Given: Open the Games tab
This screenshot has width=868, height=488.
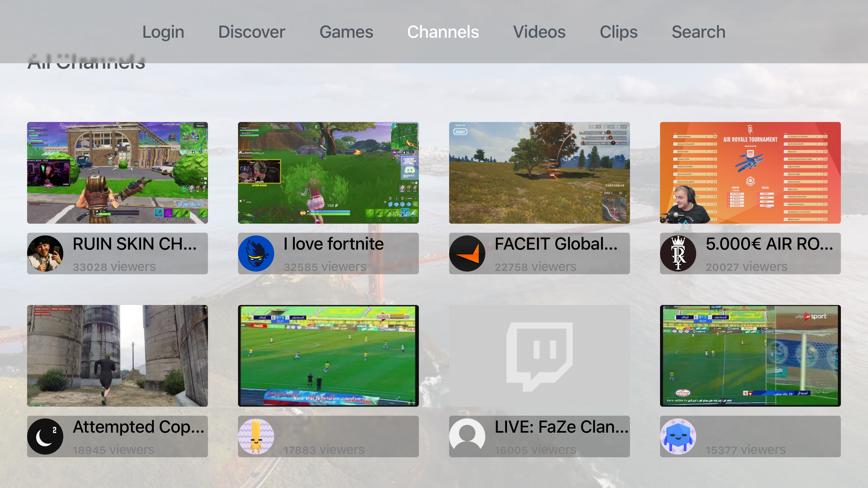Looking at the screenshot, I should click(x=346, y=32).
